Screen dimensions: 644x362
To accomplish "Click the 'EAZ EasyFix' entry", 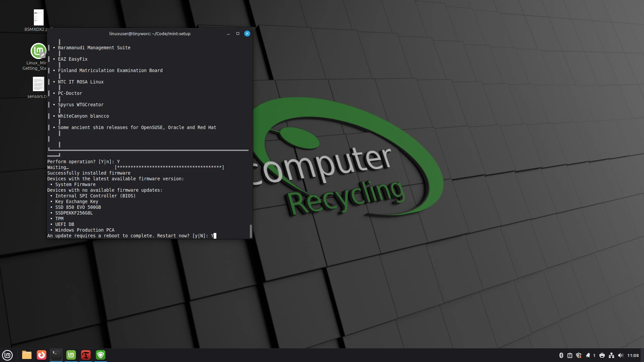I will click(73, 59).
